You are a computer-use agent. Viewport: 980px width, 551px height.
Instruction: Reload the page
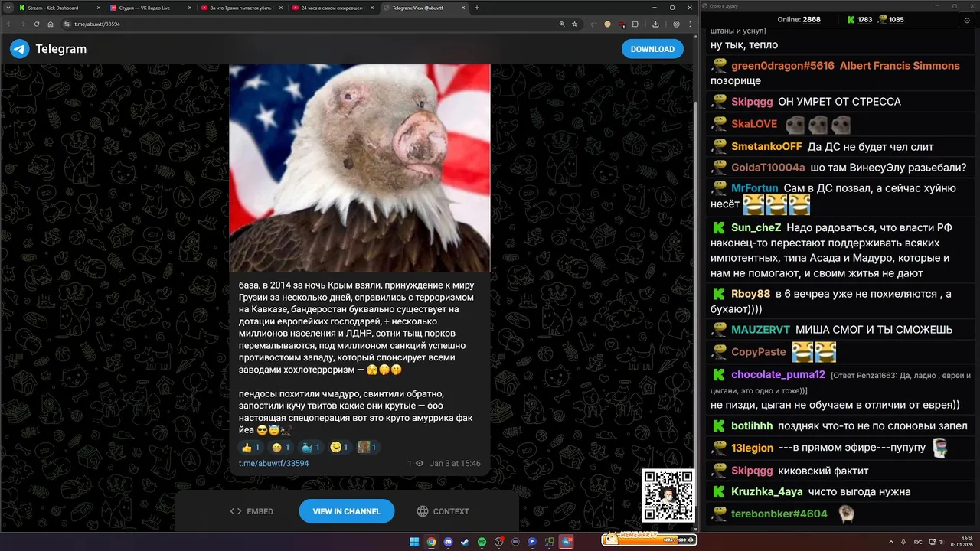(x=37, y=24)
